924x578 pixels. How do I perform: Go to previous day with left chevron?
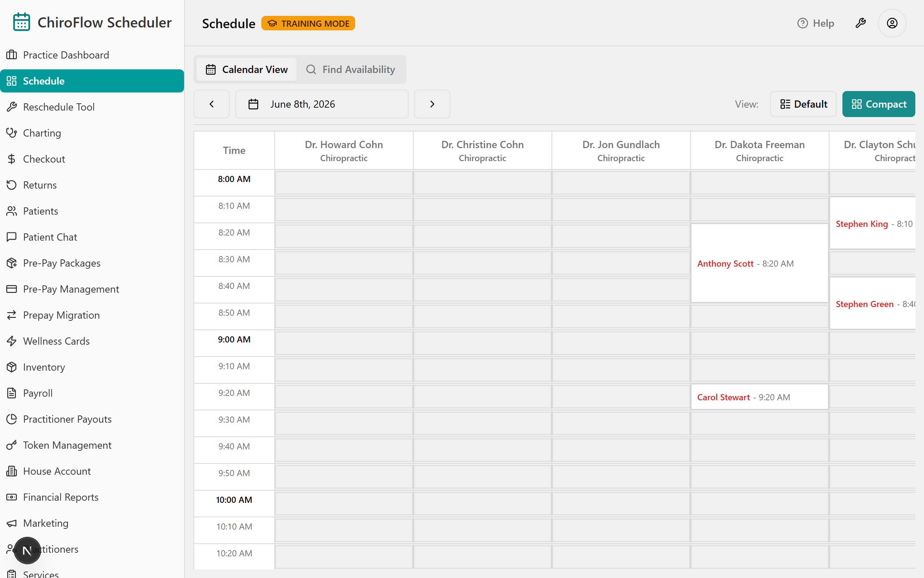[x=212, y=104]
